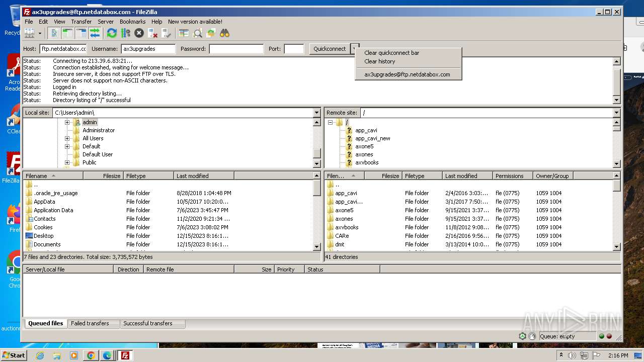Open the Transfer menu

click(x=81, y=22)
